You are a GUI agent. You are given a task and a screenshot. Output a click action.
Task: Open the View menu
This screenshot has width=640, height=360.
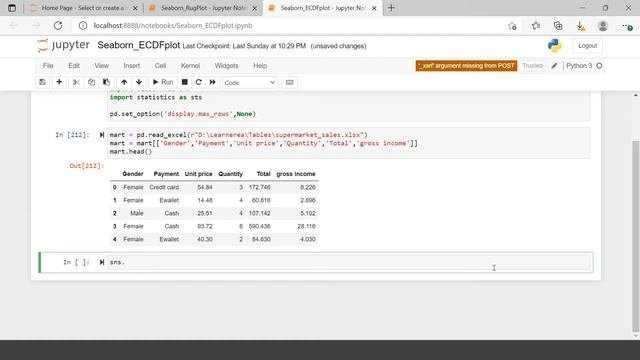102,66
